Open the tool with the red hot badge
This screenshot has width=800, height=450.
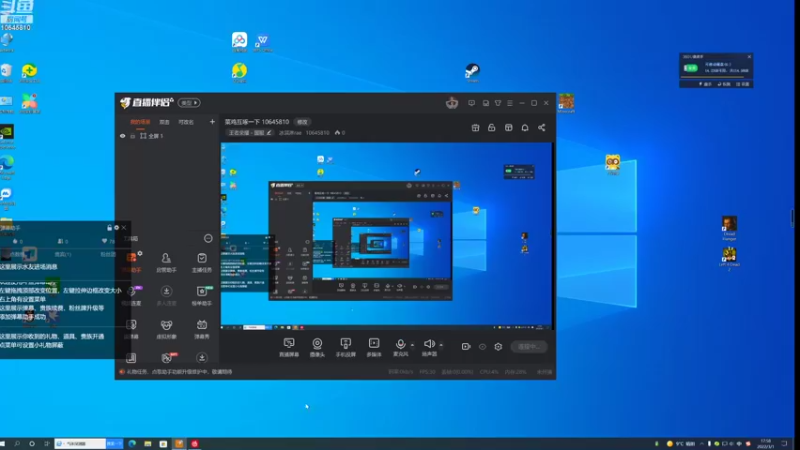pos(166,358)
